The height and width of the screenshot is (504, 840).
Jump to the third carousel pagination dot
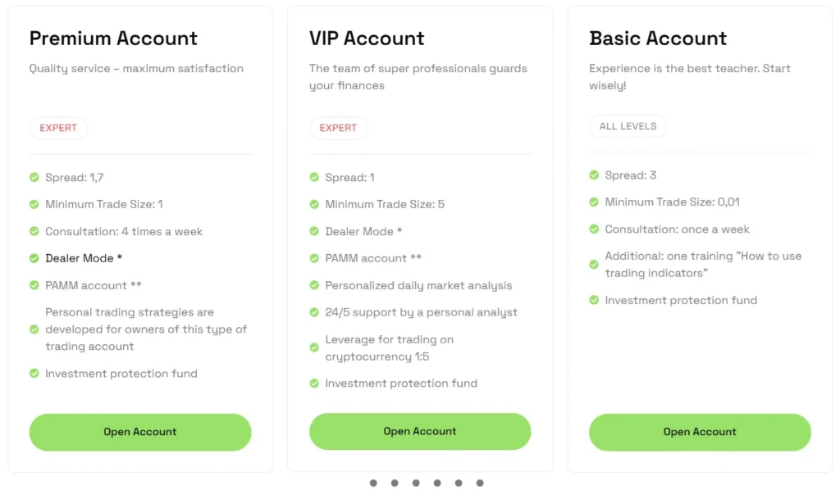(x=416, y=484)
